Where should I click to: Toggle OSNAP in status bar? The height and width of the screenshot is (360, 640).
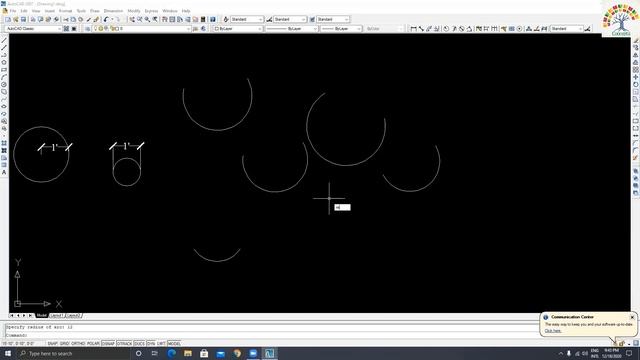[108, 344]
